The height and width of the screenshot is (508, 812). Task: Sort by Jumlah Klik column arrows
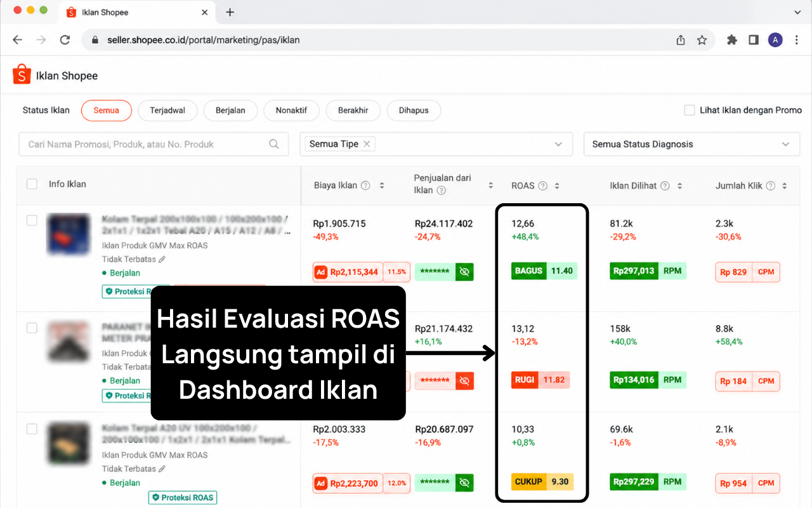(x=785, y=186)
